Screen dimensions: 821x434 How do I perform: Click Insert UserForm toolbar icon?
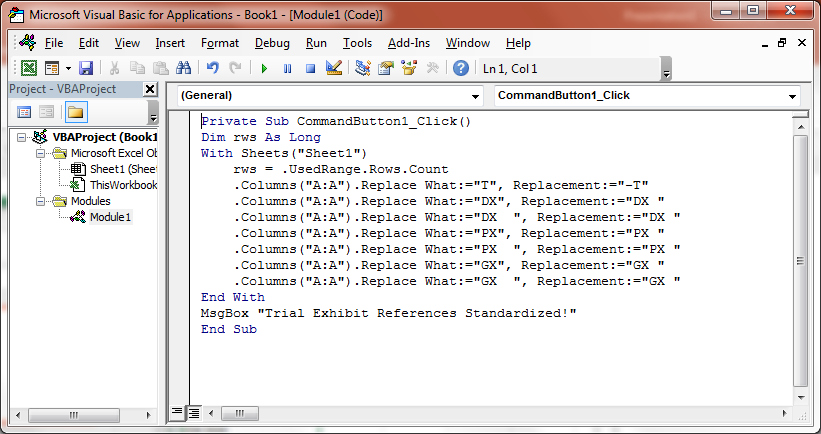point(52,68)
